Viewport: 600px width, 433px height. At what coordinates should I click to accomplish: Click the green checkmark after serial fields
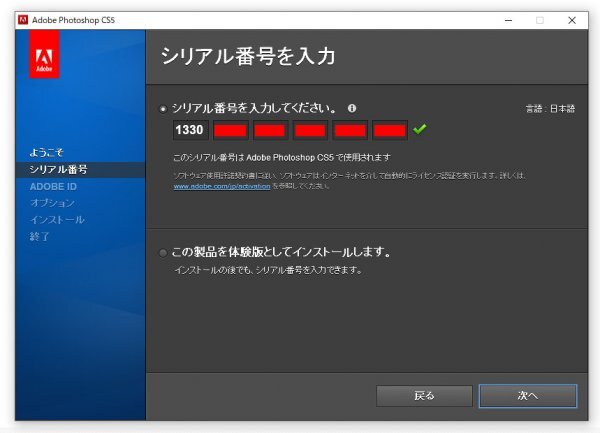[x=420, y=129]
